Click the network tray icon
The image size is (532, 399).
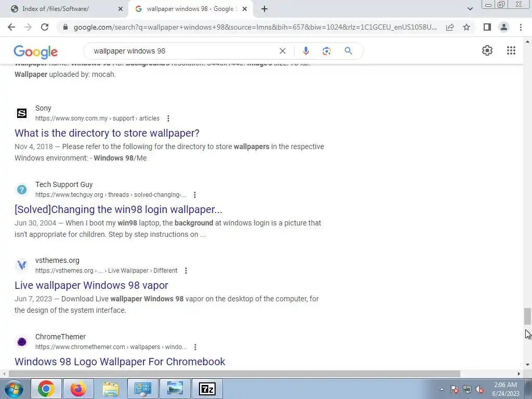point(467,390)
